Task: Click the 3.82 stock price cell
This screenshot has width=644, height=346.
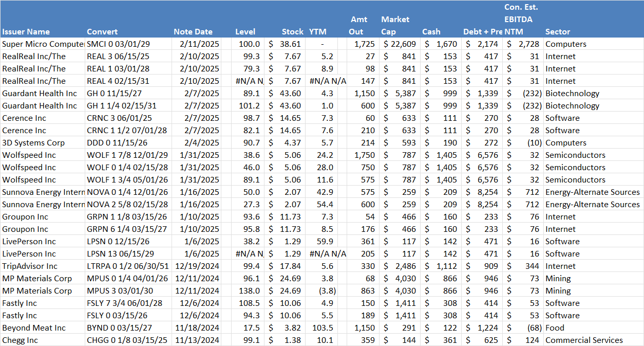Action: 286,328
